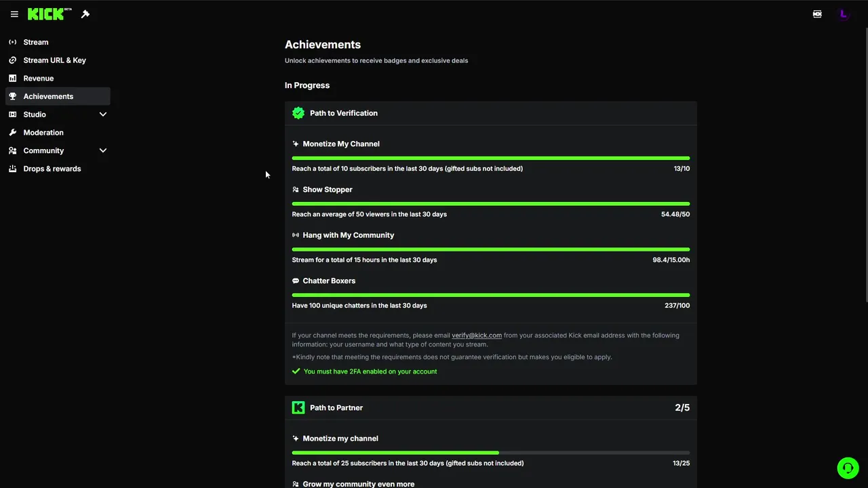Open the hamburger menu icon
868x488 pixels.
(x=14, y=14)
